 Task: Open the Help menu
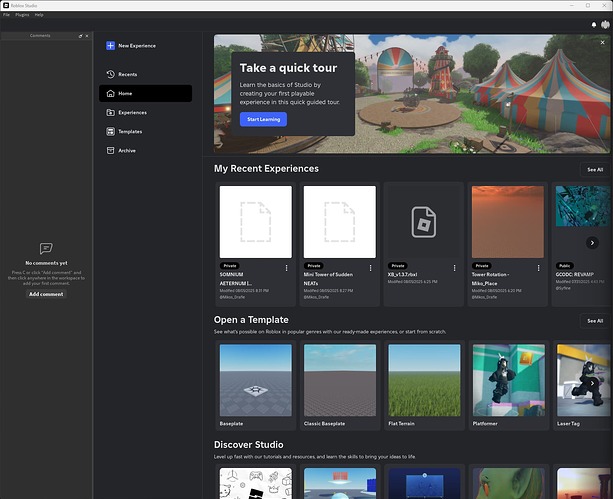pos(39,14)
